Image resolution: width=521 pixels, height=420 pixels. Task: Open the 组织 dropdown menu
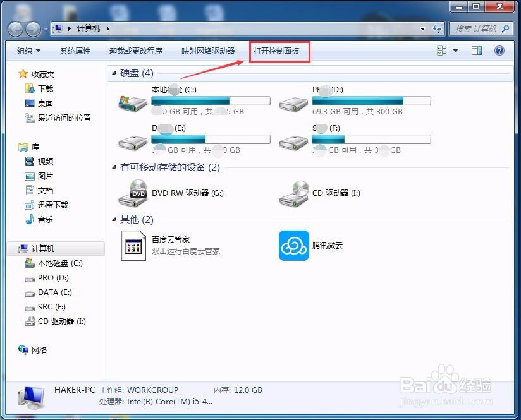pos(28,51)
